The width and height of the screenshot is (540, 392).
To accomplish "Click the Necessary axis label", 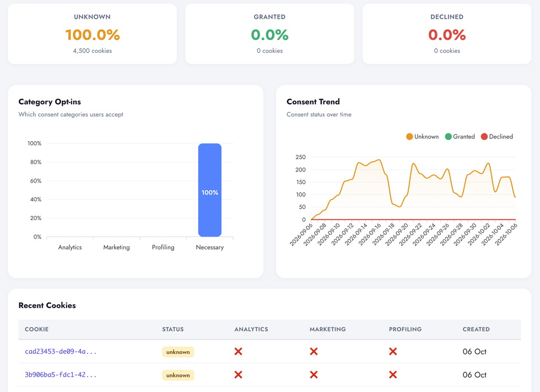I will (210, 248).
